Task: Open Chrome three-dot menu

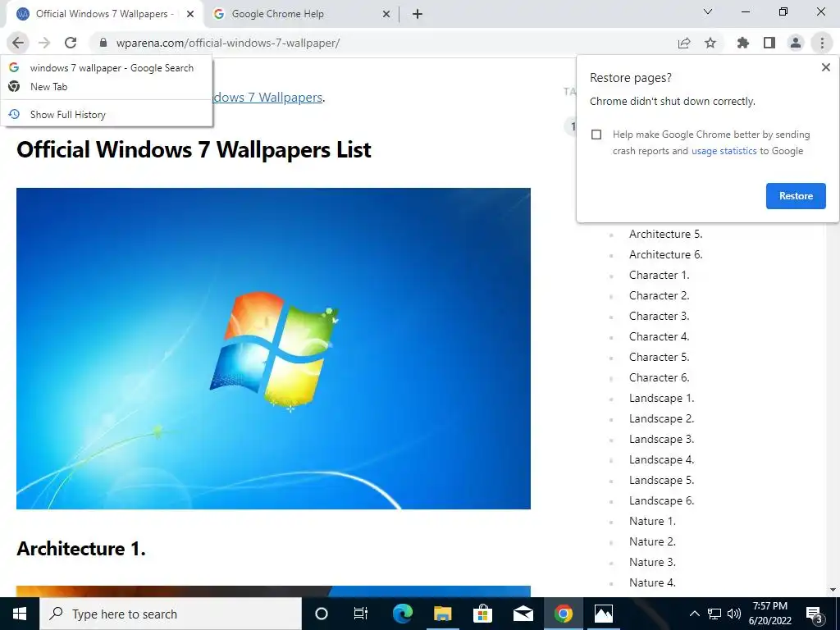Action: coord(822,43)
